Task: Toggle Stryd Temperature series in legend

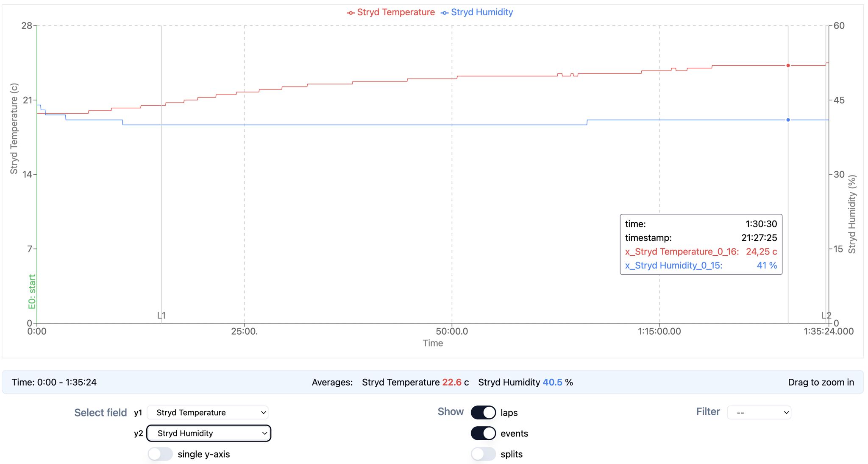Action: pyautogui.click(x=391, y=12)
